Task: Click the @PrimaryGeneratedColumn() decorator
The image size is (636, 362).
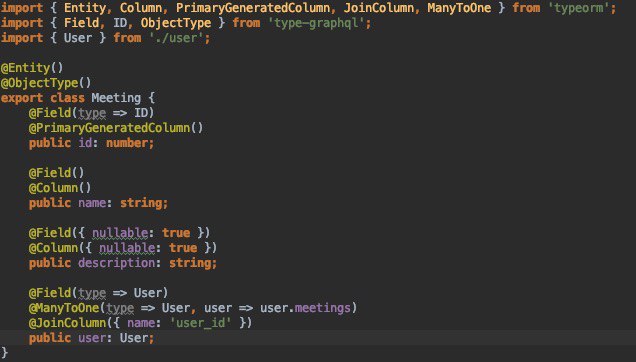Action: click(x=116, y=128)
